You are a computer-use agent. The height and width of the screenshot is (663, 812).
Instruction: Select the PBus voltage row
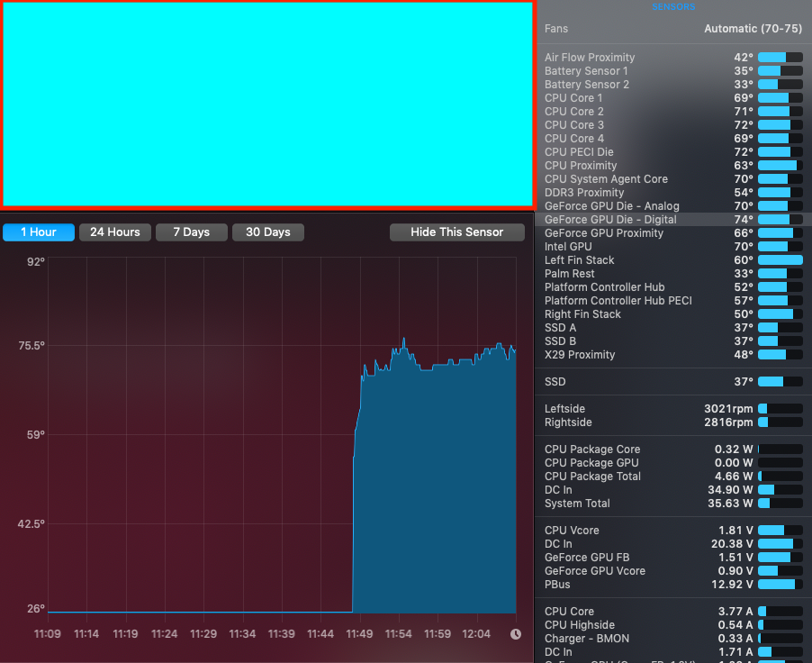click(673, 585)
